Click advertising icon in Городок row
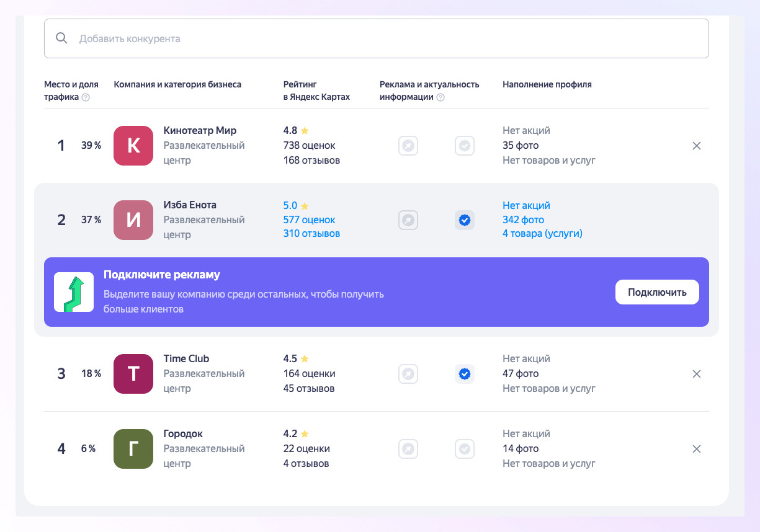The image size is (760, 532). pyautogui.click(x=408, y=449)
